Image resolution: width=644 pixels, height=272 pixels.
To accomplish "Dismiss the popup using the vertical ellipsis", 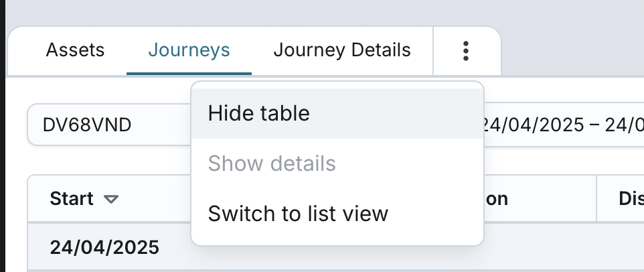I will coord(466,50).
